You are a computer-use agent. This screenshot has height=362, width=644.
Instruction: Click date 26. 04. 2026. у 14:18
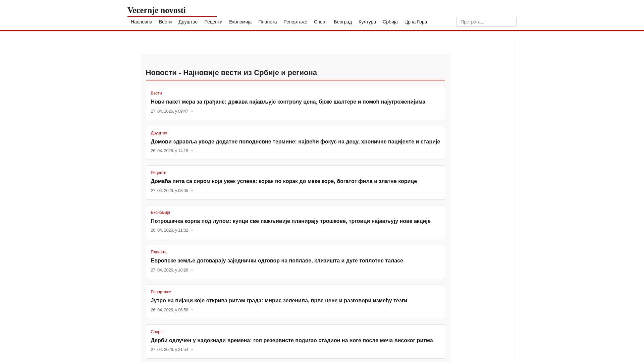169,151
